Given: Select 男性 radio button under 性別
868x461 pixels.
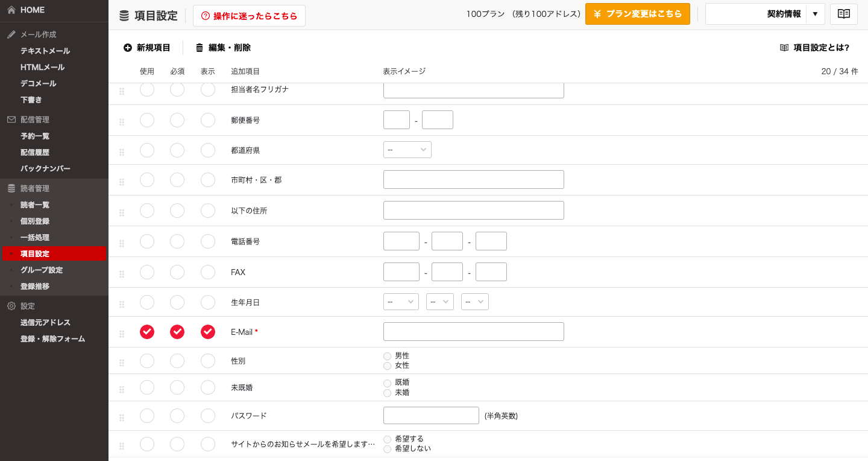Looking at the screenshot, I should point(388,356).
